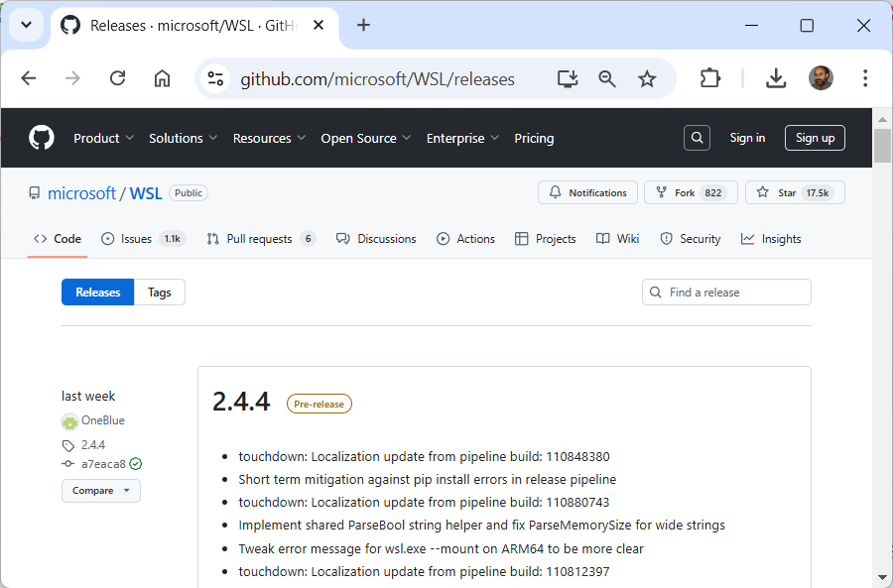Open the browser zoom magnifier icon
893x588 pixels.
click(x=607, y=78)
